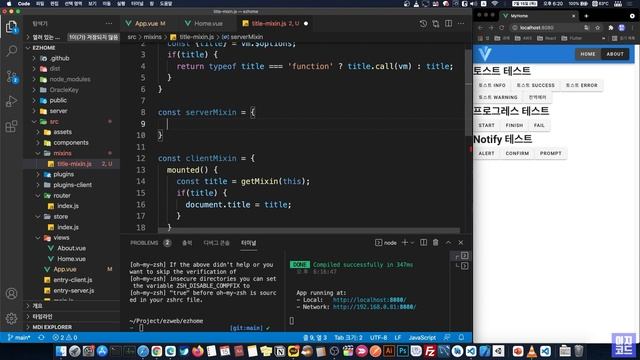
Task: Open the localhost:8080 link in terminal
Action: click(369, 300)
